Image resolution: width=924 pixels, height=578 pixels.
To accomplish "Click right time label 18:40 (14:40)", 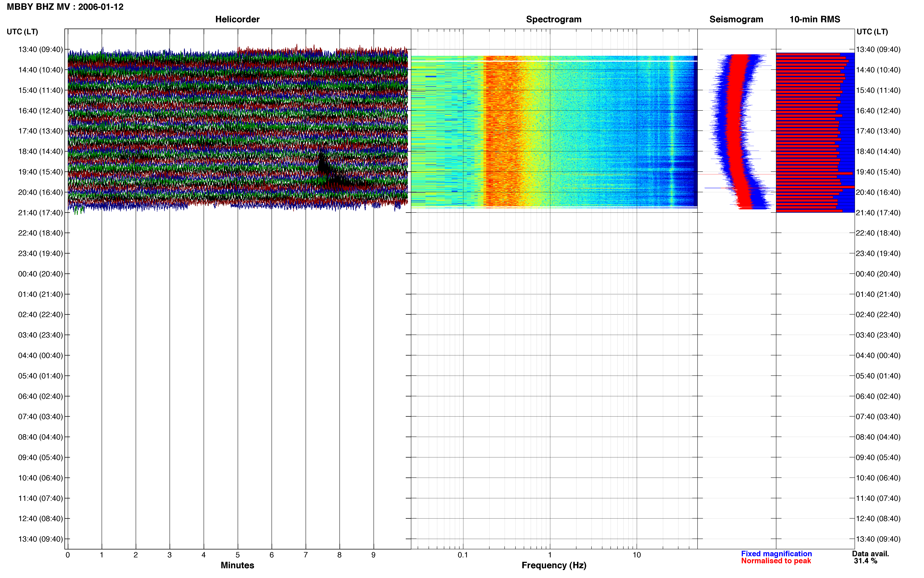I will (878, 152).
